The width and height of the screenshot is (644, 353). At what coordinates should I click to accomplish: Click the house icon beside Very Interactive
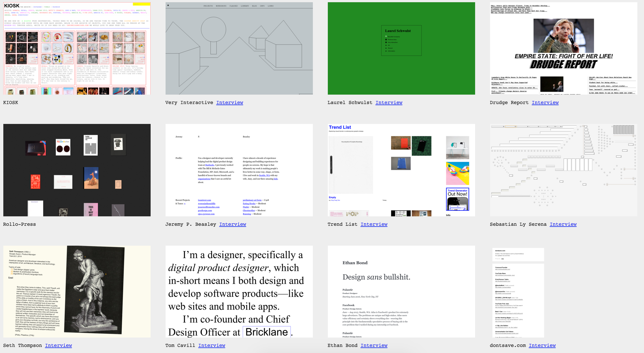tap(386, 42)
